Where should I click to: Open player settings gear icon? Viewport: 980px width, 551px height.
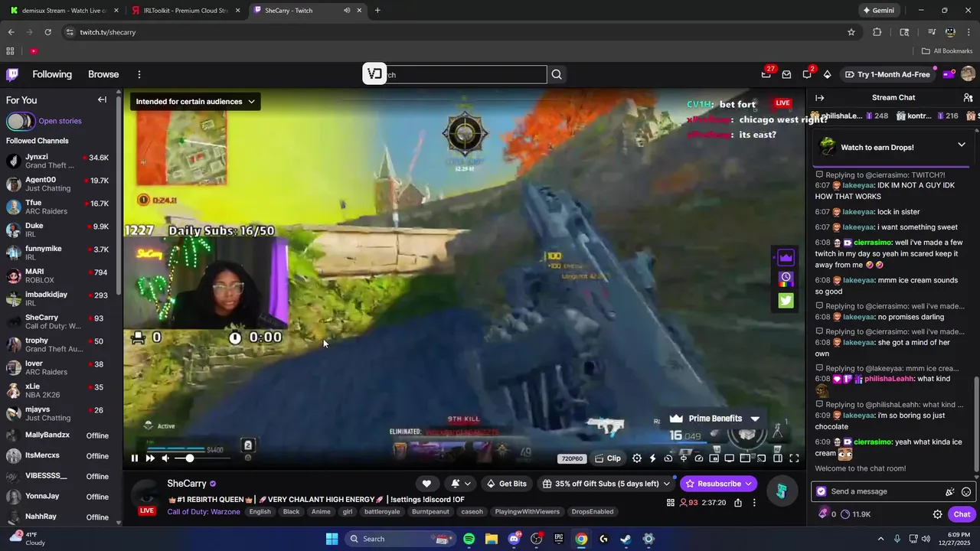coord(637,458)
